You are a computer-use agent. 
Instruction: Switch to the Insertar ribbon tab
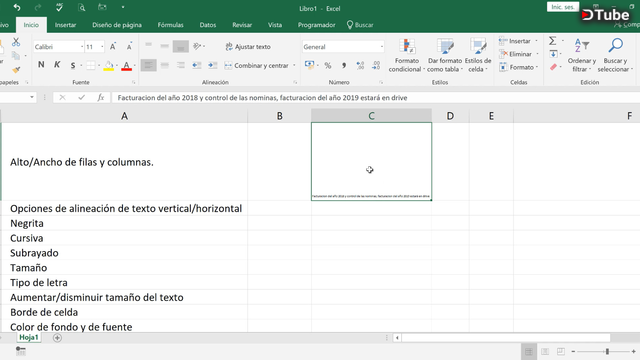click(x=65, y=25)
